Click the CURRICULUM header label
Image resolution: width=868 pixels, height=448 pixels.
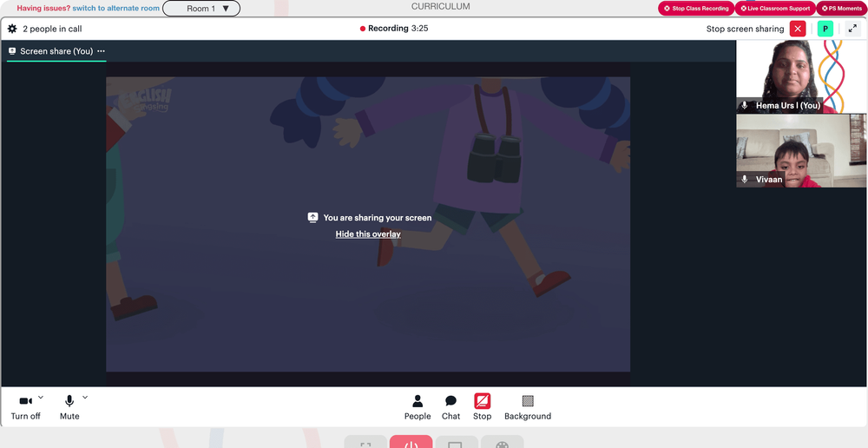(441, 7)
